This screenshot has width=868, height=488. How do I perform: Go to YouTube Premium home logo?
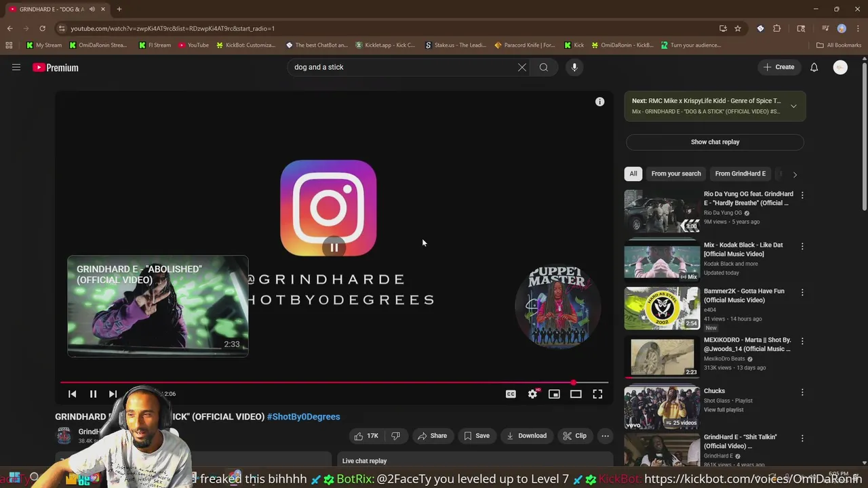56,67
